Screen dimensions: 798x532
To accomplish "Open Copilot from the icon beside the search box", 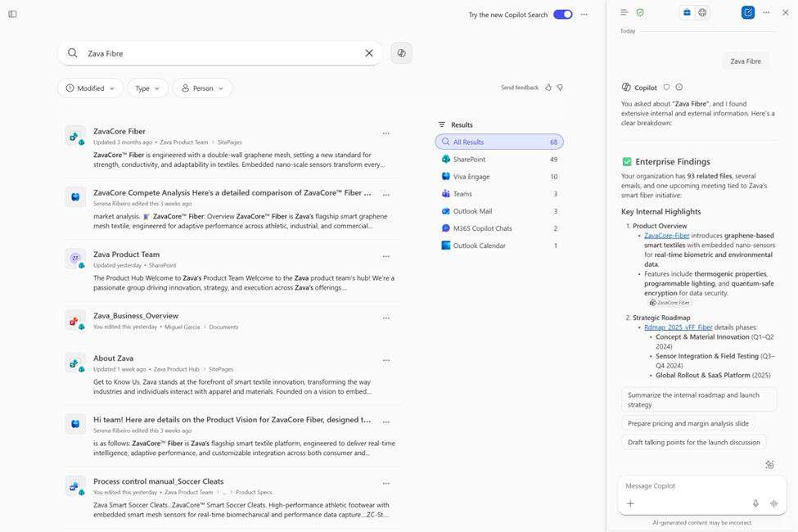I will coord(401,52).
